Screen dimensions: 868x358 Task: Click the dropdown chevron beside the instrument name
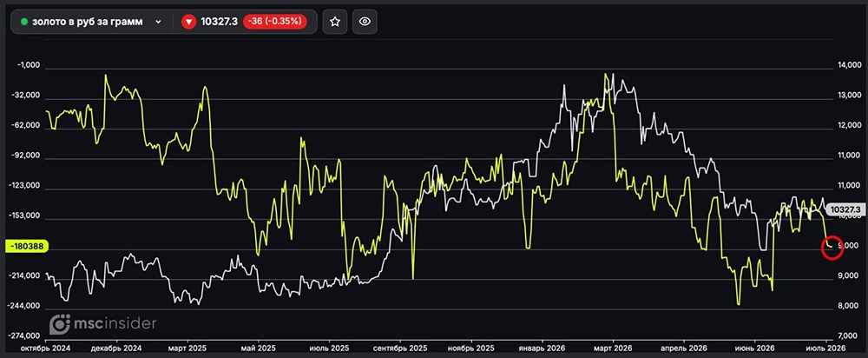tap(158, 22)
